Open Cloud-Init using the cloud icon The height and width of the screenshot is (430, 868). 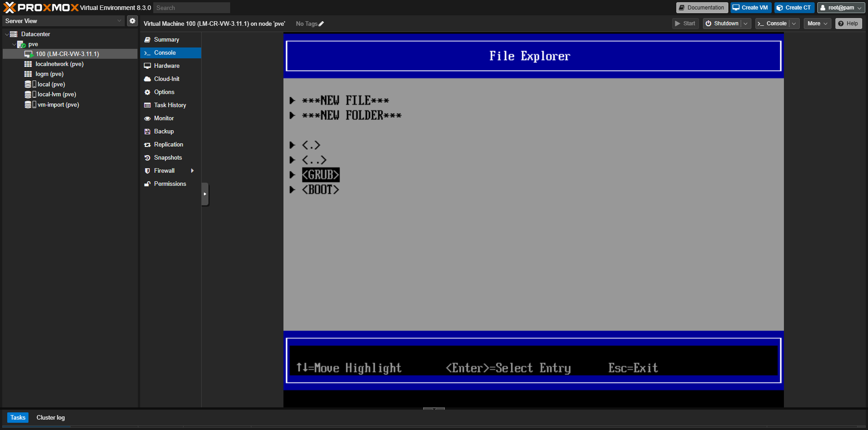147,79
